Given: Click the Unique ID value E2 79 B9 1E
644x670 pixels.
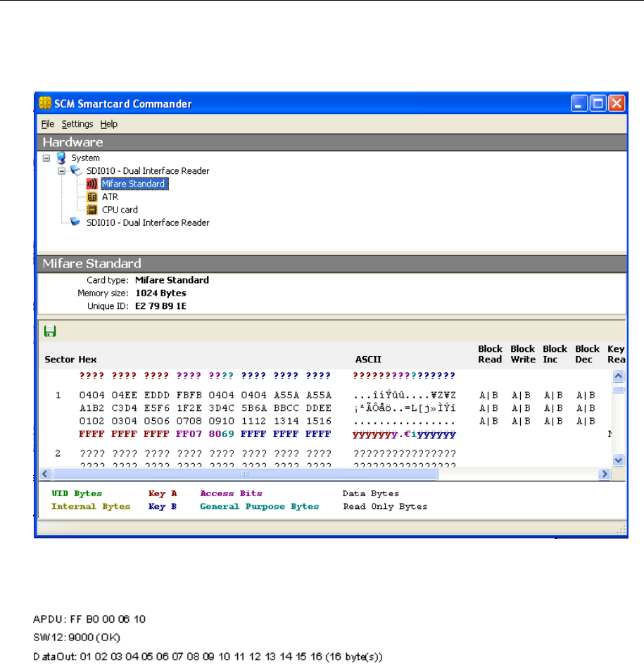Looking at the screenshot, I should tap(160, 306).
